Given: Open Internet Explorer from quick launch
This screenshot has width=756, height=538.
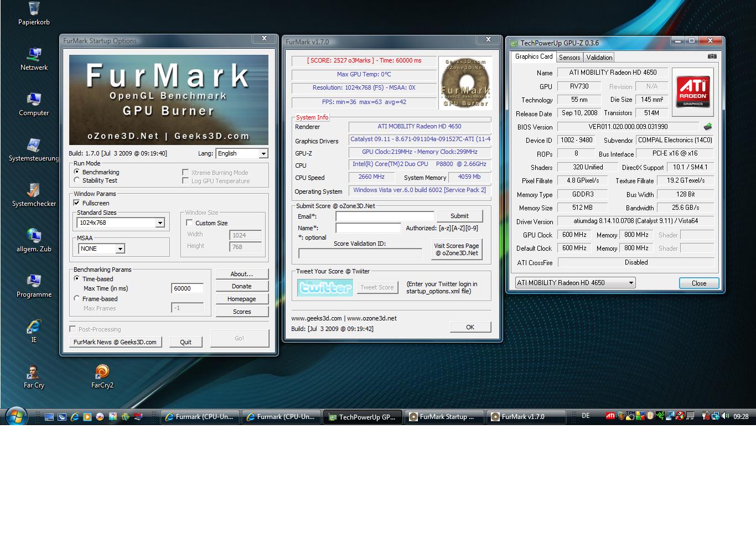Looking at the screenshot, I should (75, 417).
